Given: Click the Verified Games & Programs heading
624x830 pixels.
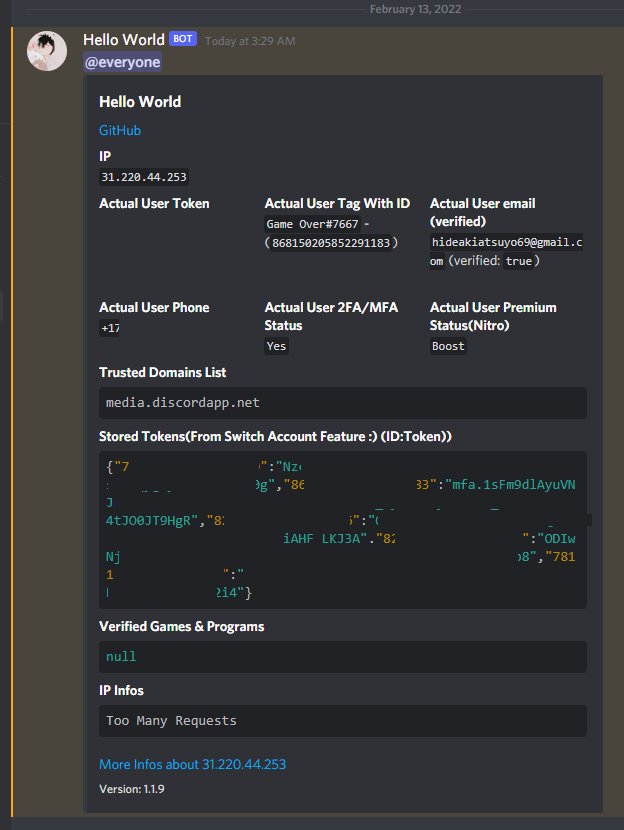Looking at the screenshot, I should (182, 627).
